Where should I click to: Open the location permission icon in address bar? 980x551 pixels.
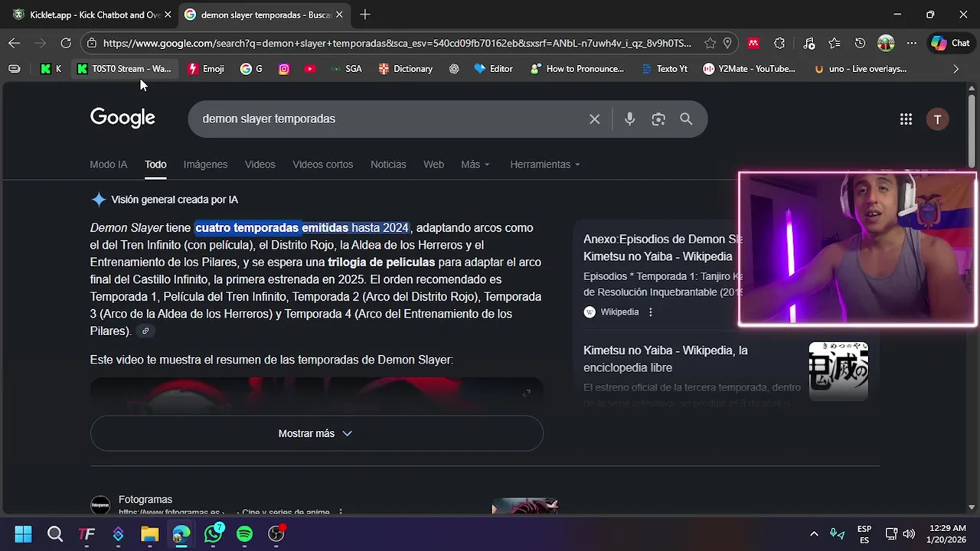(x=727, y=43)
